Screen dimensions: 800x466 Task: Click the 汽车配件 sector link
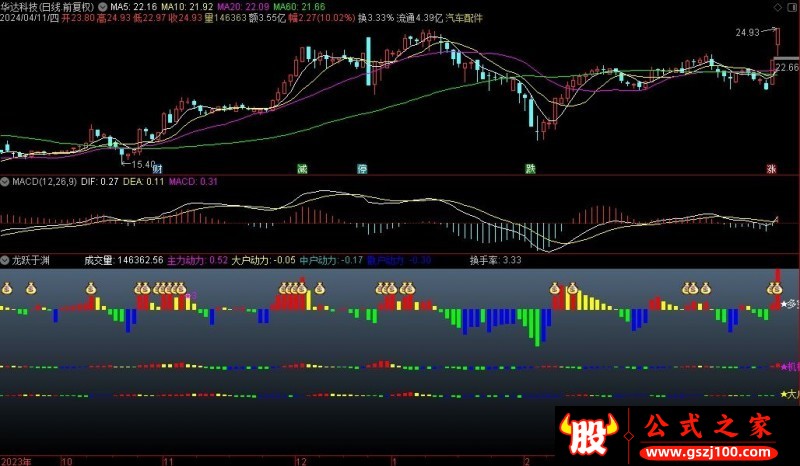(464, 18)
